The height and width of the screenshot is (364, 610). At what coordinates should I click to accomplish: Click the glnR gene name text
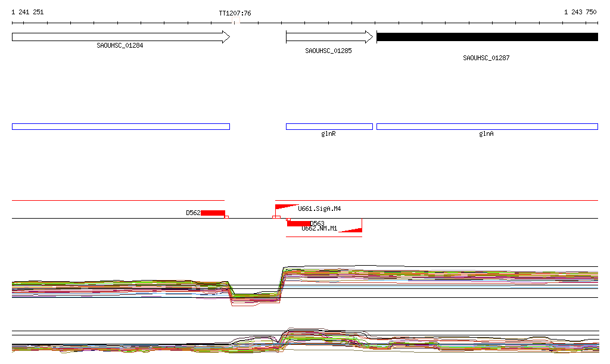328,134
